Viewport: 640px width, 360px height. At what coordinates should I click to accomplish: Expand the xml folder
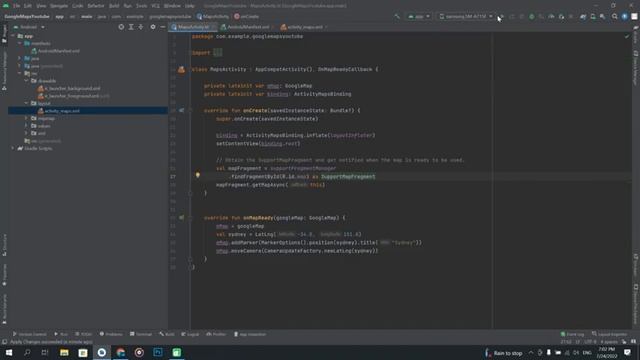click(27, 133)
